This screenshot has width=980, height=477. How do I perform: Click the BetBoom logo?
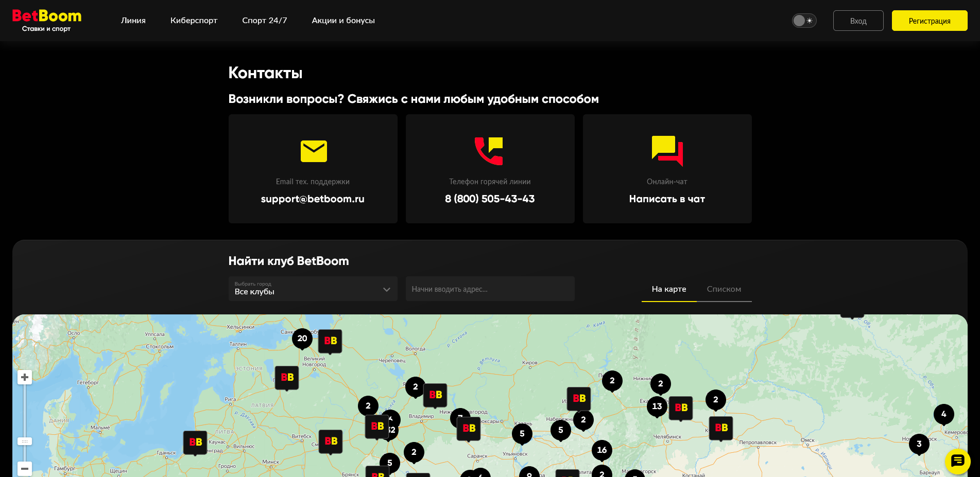coord(46,21)
